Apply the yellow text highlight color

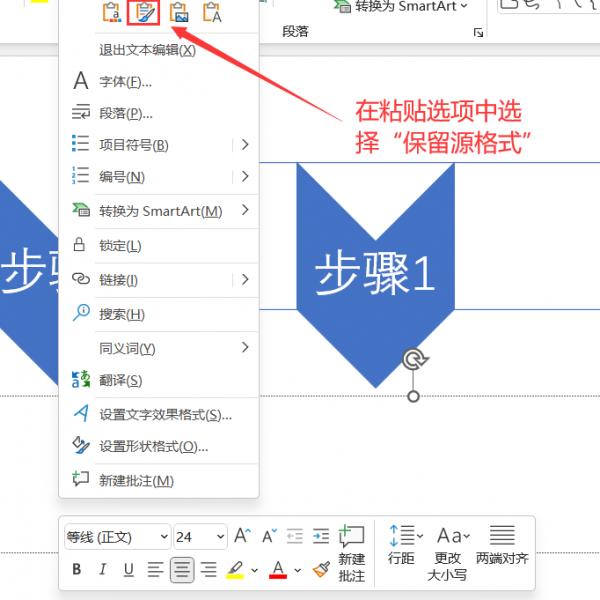point(235,569)
